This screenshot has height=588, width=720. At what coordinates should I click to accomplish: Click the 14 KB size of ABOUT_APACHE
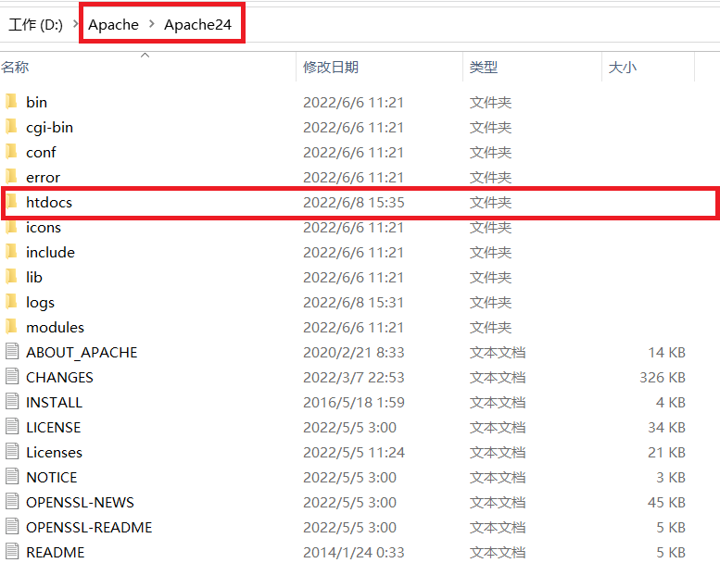(667, 352)
